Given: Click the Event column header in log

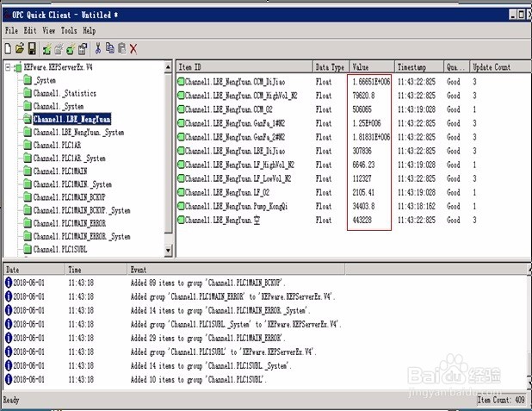Looking at the screenshot, I should (x=236, y=270).
